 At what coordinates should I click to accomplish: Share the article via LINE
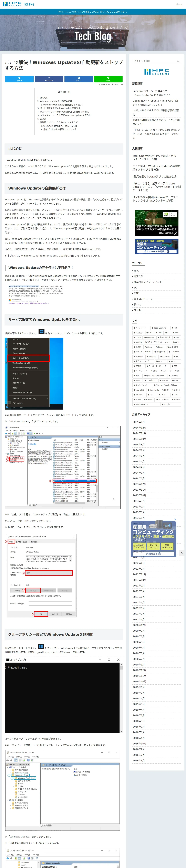(x=108, y=79)
